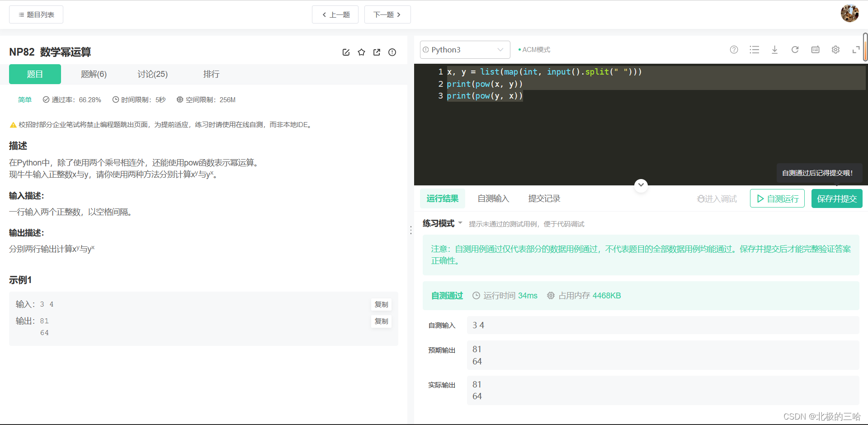Click the keyboard shortcuts icon

coord(815,50)
